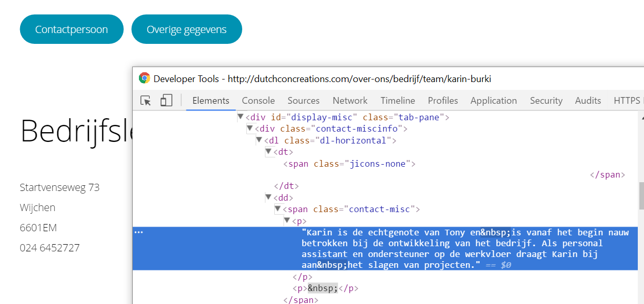Click the address Startvenseweg 73

click(x=59, y=187)
